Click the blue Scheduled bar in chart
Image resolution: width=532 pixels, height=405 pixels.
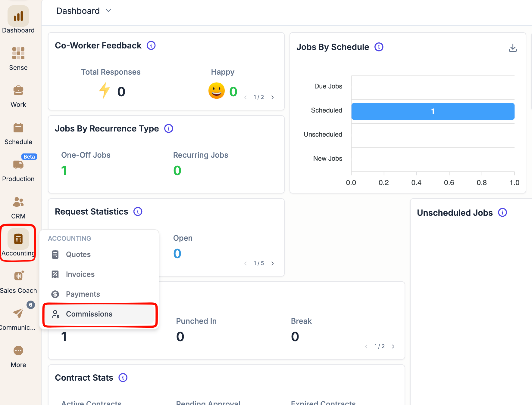click(x=433, y=111)
